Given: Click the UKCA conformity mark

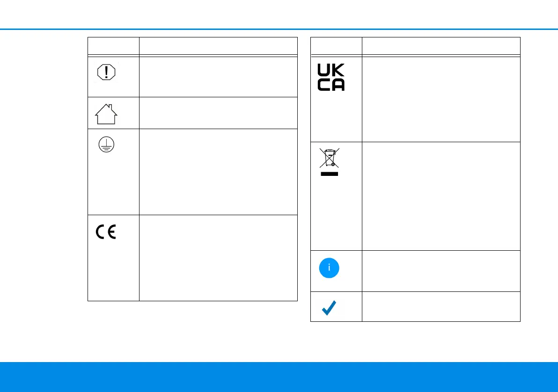Looking at the screenshot, I should click(x=331, y=78).
